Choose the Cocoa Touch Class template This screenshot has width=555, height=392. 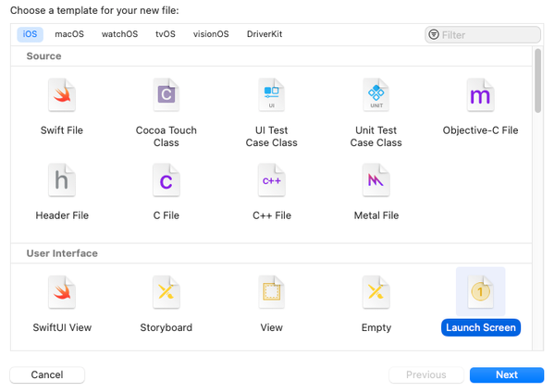[166, 96]
